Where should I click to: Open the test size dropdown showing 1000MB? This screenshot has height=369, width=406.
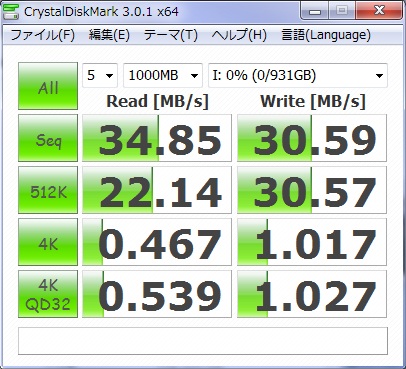tap(163, 76)
